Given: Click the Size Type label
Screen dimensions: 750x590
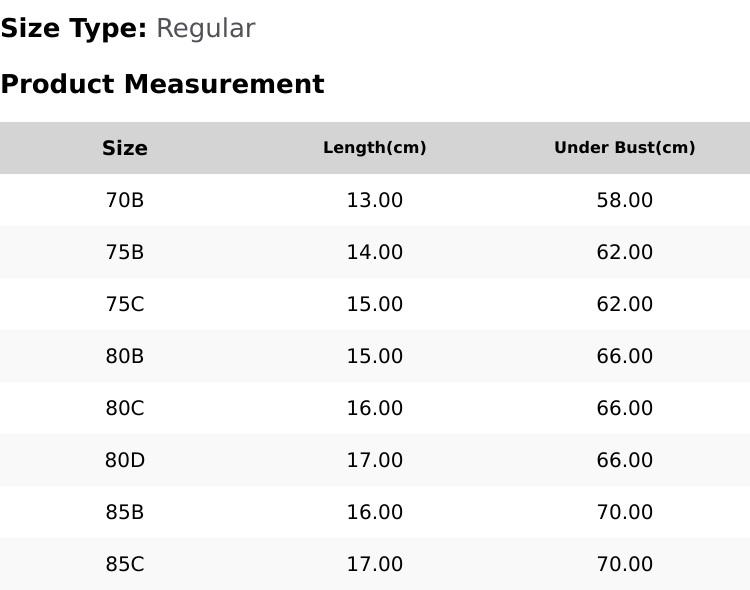Looking at the screenshot, I should (x=73, y=28).
